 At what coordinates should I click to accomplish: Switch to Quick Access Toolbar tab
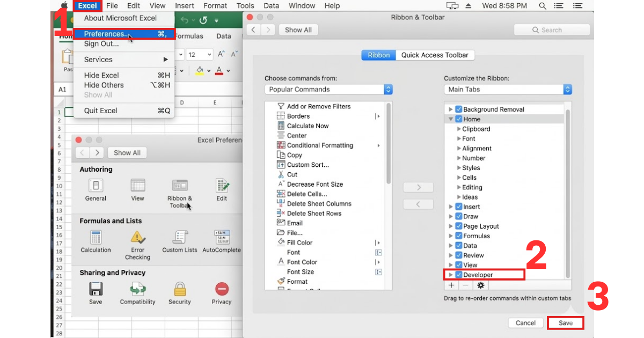pos(435,55)
